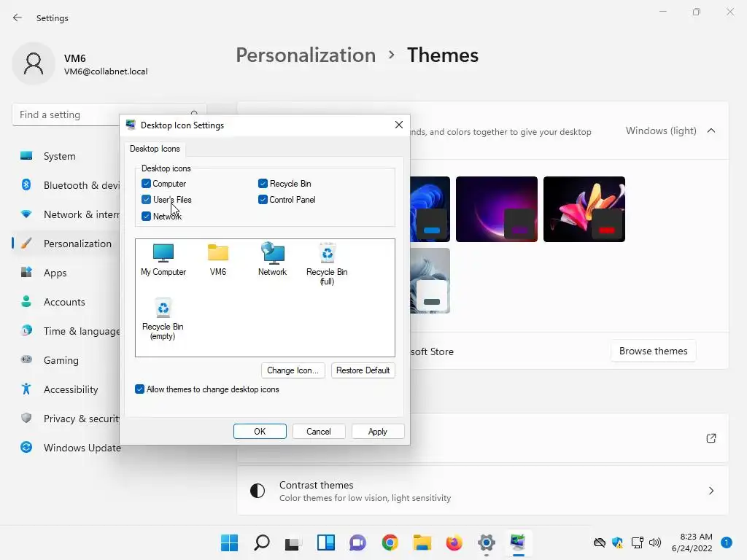Image resolution: width=747 pixels, height=560 pixels.
Task: Click the network tray icon
Action: tap(637, 542)
